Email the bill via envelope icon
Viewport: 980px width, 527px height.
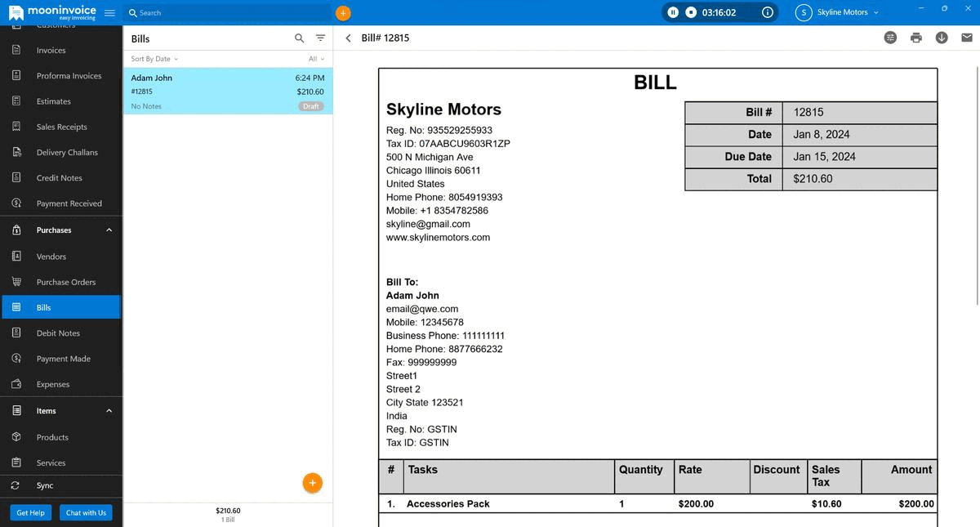[967, 38]
